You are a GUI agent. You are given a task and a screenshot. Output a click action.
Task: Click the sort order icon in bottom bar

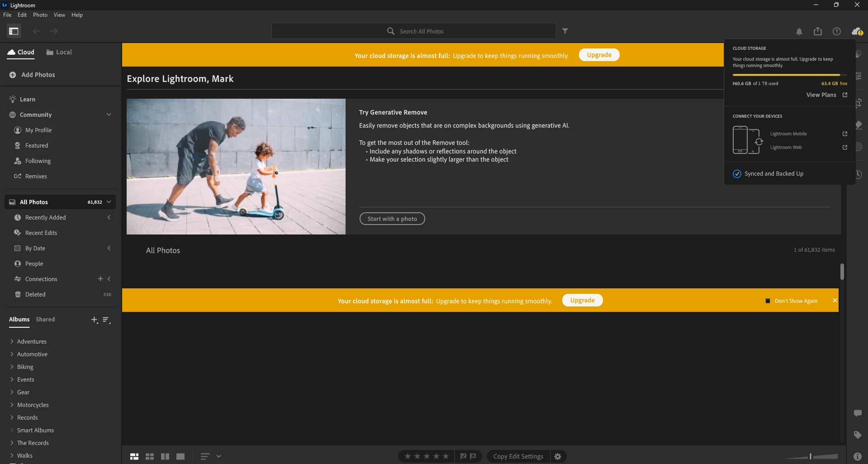coord(205,457)
